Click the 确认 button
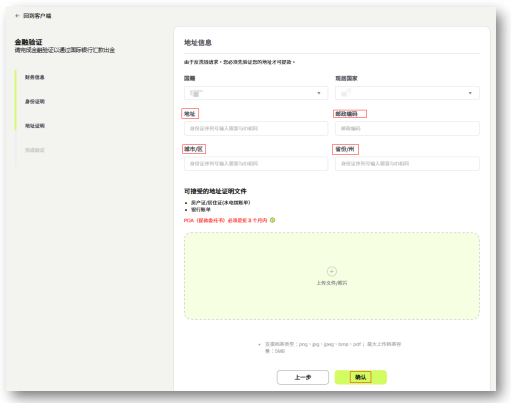The width and height of the screenshot is (511, 403). tap(361, 377)
